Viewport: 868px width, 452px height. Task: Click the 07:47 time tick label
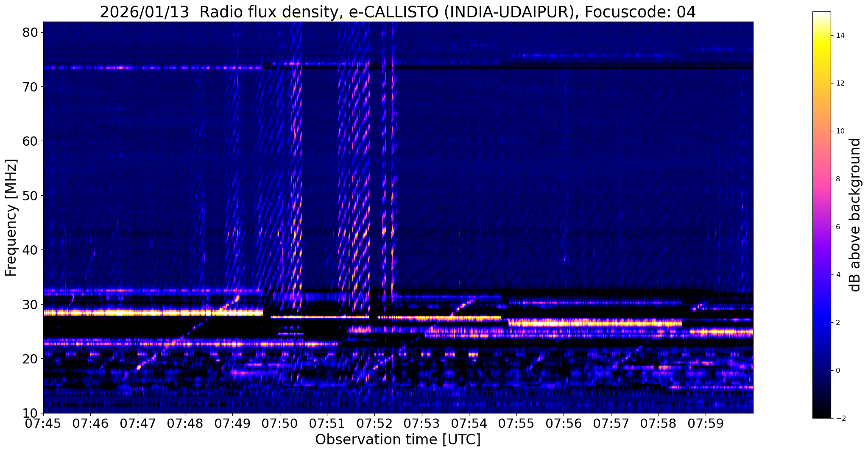coord(138,423)
